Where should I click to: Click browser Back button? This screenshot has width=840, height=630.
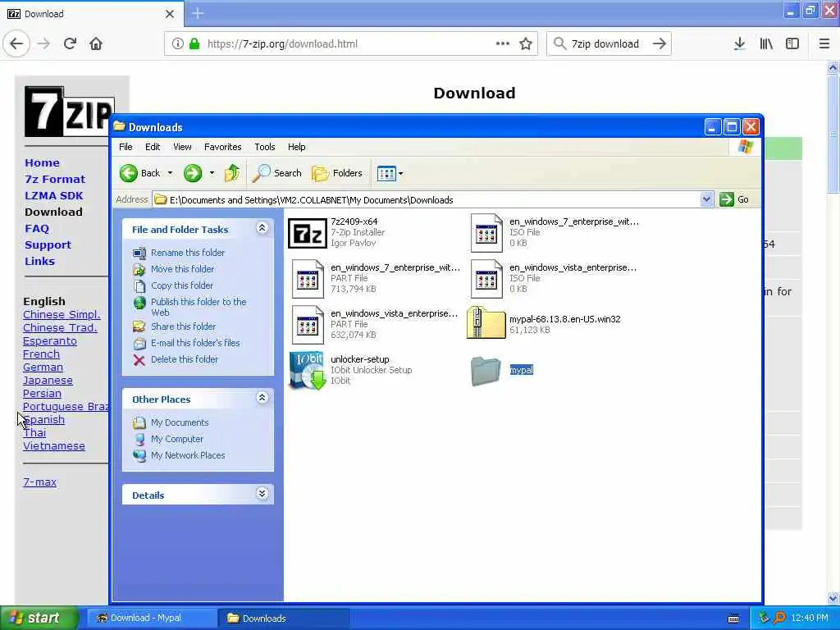(16, 44)
